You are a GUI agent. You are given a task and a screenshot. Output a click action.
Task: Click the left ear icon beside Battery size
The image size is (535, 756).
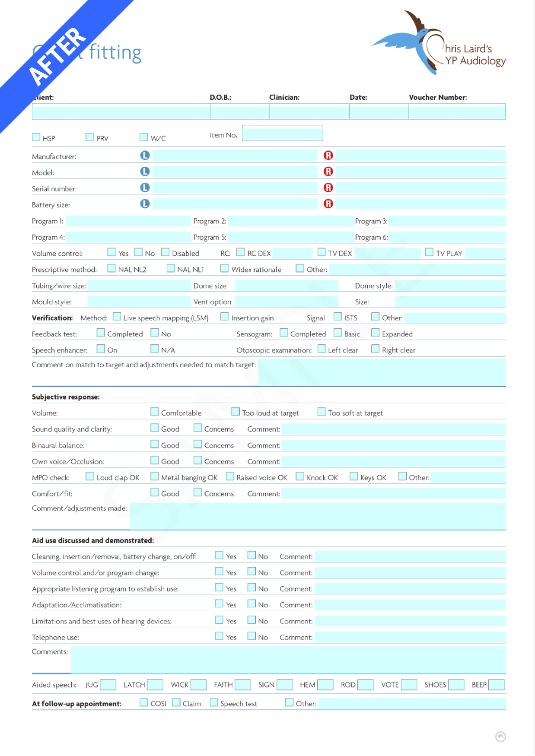click(145, 203)
